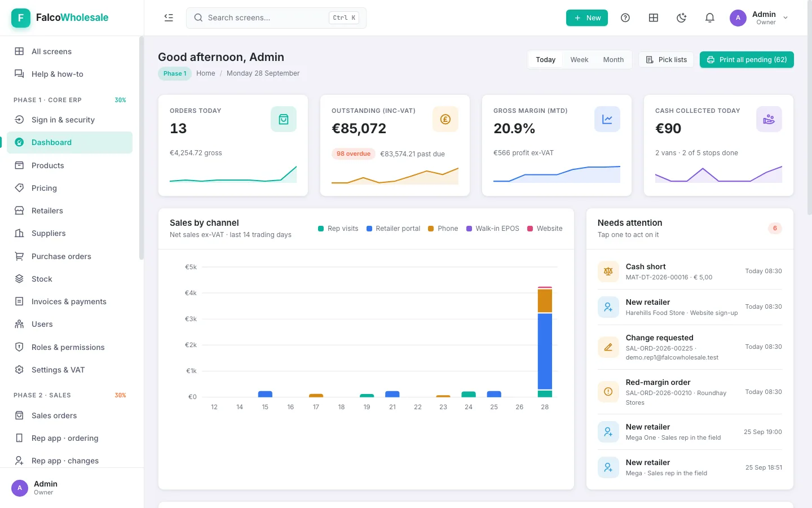This screenshot has height=508, width=812.
Task: Open Retailers from the sidebar
Action: [69, 211]
